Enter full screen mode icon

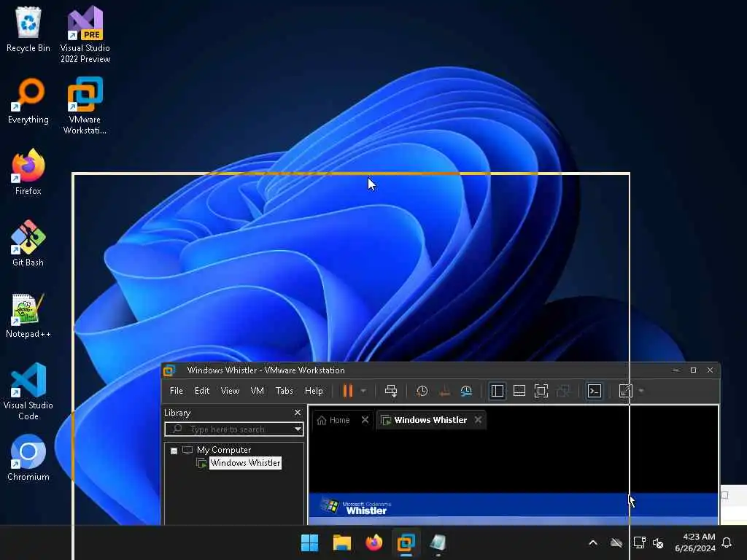tap(541, 391)
